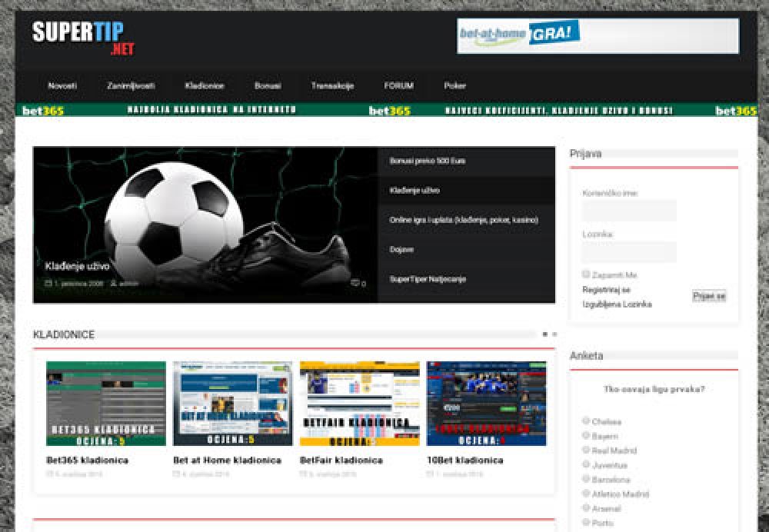Select Chelsea in the poll

coord(586,421)
